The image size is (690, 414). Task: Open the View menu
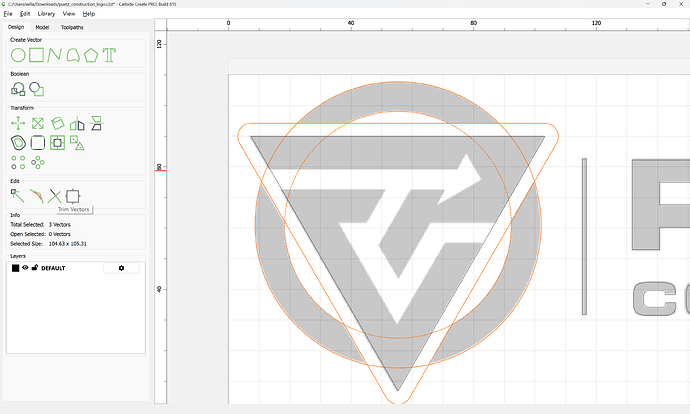tap(69, 14)
